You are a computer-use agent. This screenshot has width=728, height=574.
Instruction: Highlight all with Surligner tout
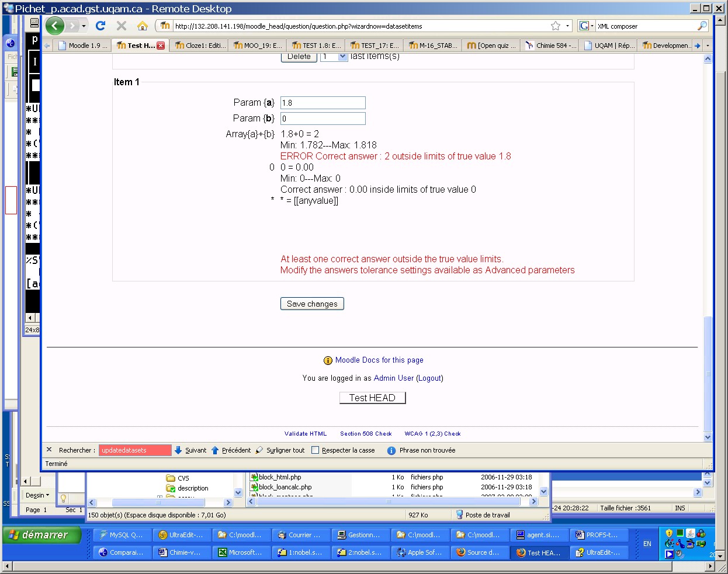(x=280, y=450)
